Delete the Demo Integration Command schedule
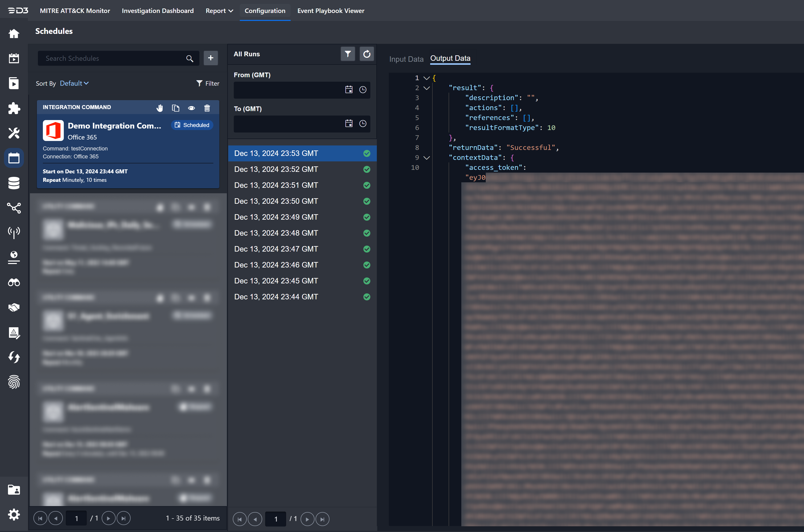The width and height of the screenshot is (804, 532). 207,108
